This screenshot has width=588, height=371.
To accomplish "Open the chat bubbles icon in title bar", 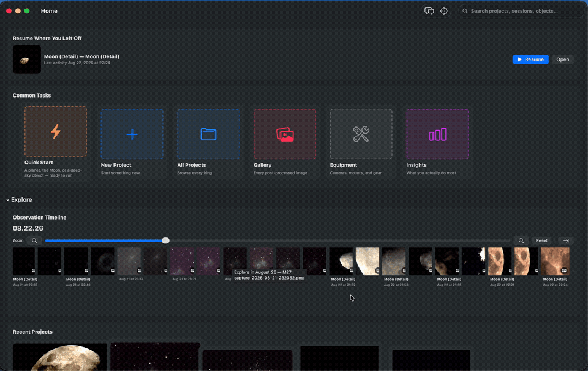I will [429, 11].
